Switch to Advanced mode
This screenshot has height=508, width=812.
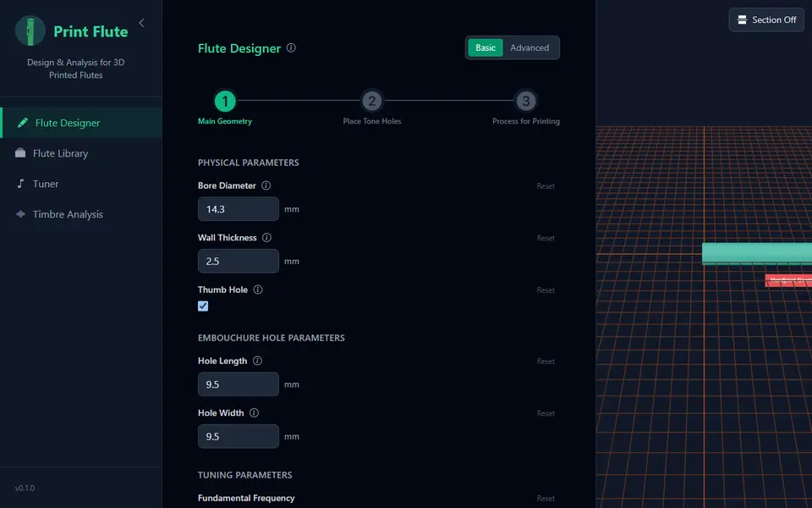529,47
